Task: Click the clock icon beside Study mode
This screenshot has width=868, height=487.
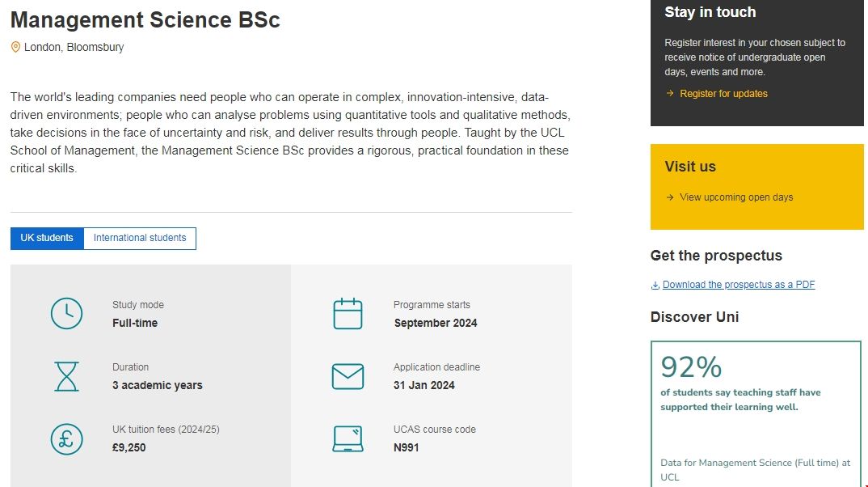Action: click(x=66, y=314)
